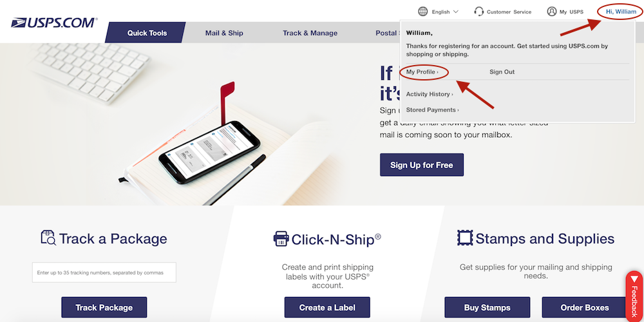
Task: Select the Quick Tools tab
Action: tap(146, 33)
